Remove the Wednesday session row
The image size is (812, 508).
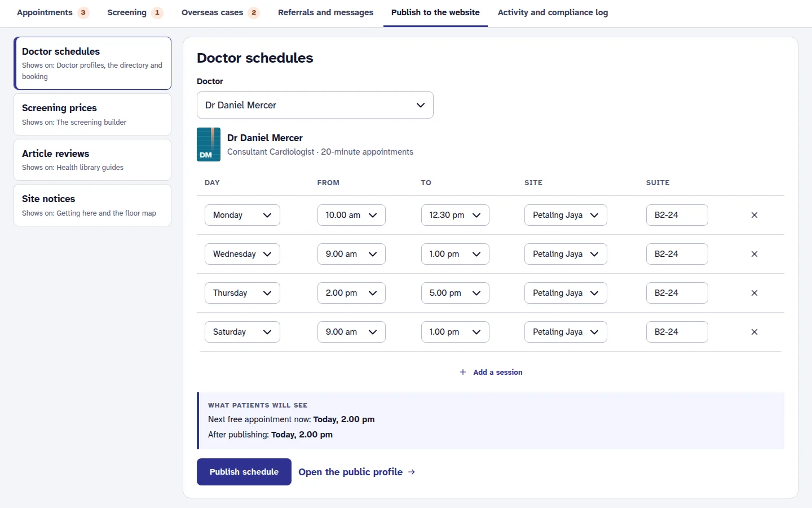pyautogui.click(x=754, y=254)
